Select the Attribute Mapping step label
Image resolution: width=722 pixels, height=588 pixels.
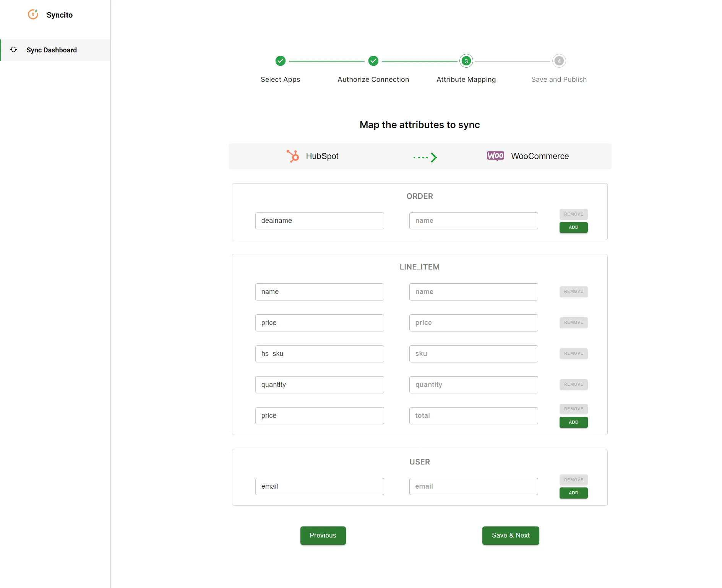tap(466, 79)
